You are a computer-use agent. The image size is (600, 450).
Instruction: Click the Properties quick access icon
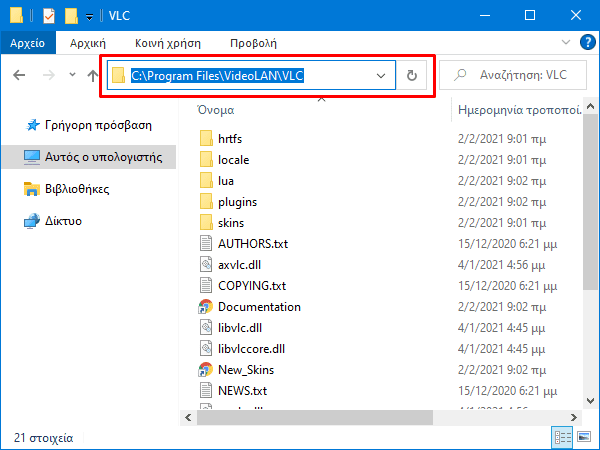pos(49,16)
